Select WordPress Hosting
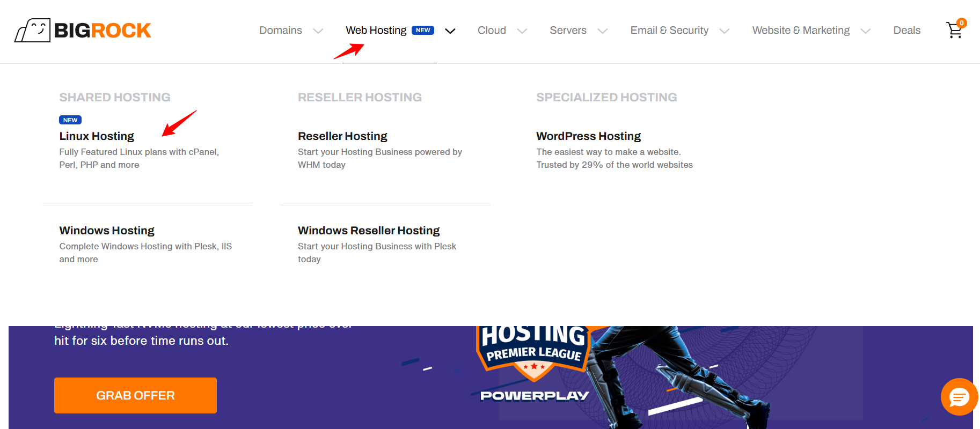The image size is (980, 429). coord(588,136)
